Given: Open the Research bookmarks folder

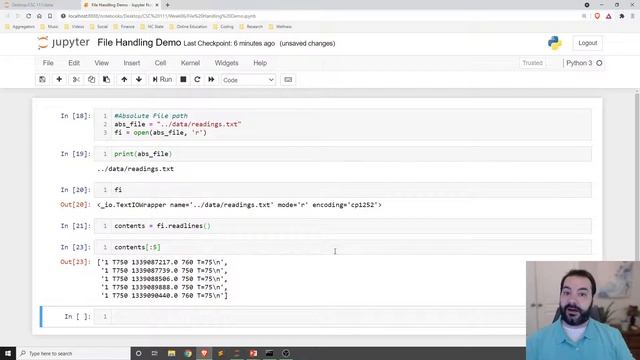Looking at the screenshot, I should click(251, 27).
